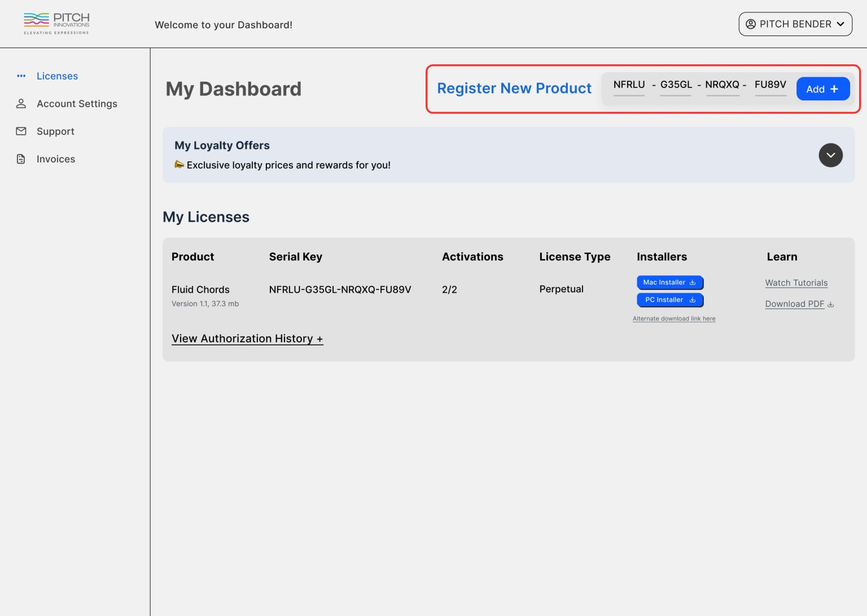Image resolution: width=867 pixels, height=616 pixels.
Task: Click the Invoices document icon
Action: coord(21,159)
